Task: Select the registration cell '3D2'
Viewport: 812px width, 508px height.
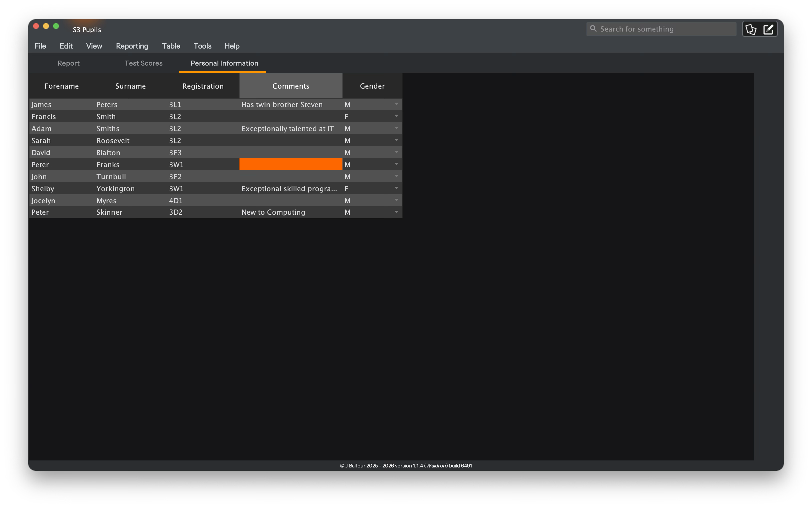Action: [203, 212]
